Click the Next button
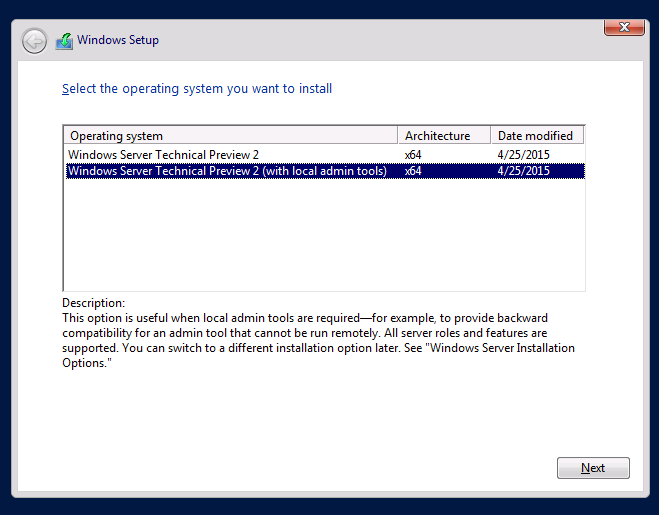659x515 pixels. point(593,468)
